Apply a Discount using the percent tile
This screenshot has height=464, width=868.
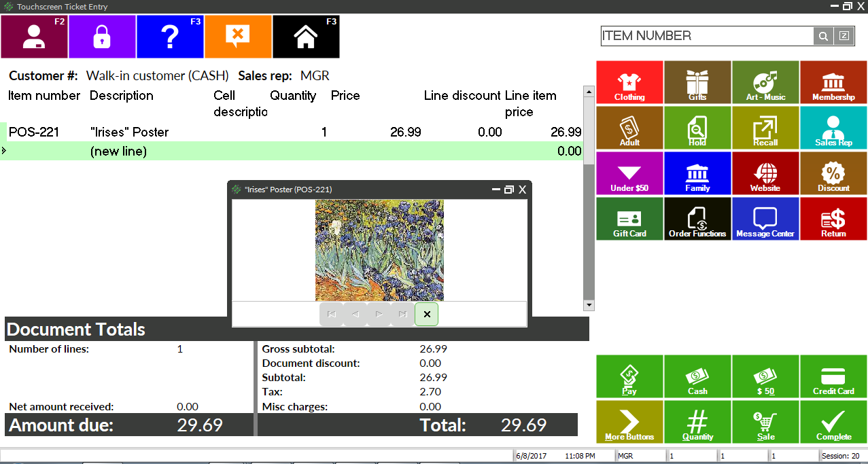pos(833,173)
